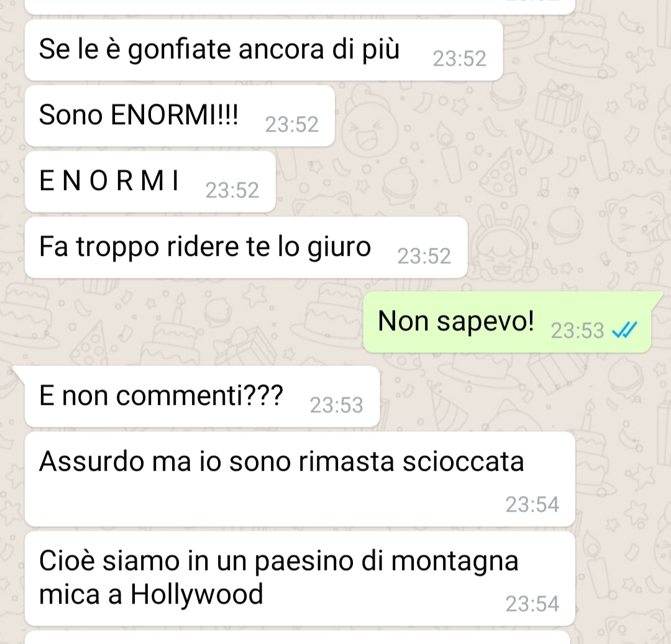Tap the blue double-check read receipt
This screenshot has height=644, width=671.
[x=625, y=330]
